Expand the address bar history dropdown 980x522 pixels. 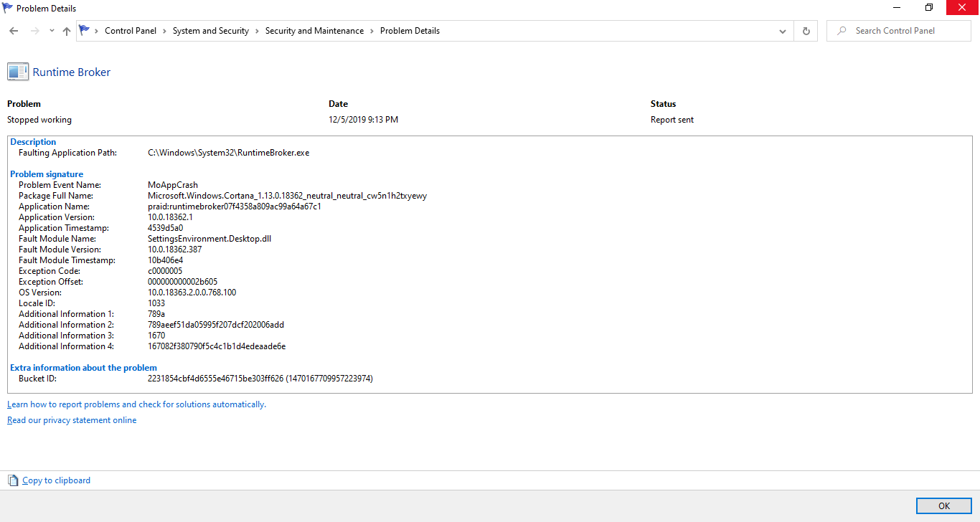783,31
